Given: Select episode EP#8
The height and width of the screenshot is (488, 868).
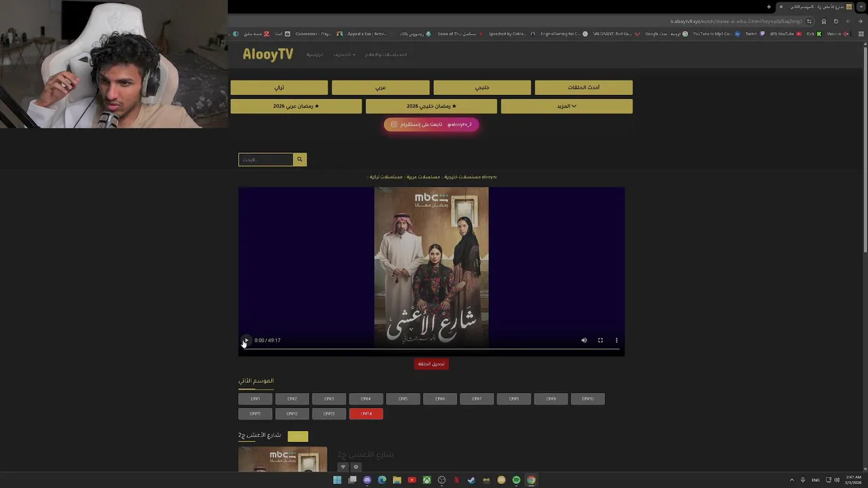Looking at the screenshot, I should pyautogui.click(x=514, y=399).
